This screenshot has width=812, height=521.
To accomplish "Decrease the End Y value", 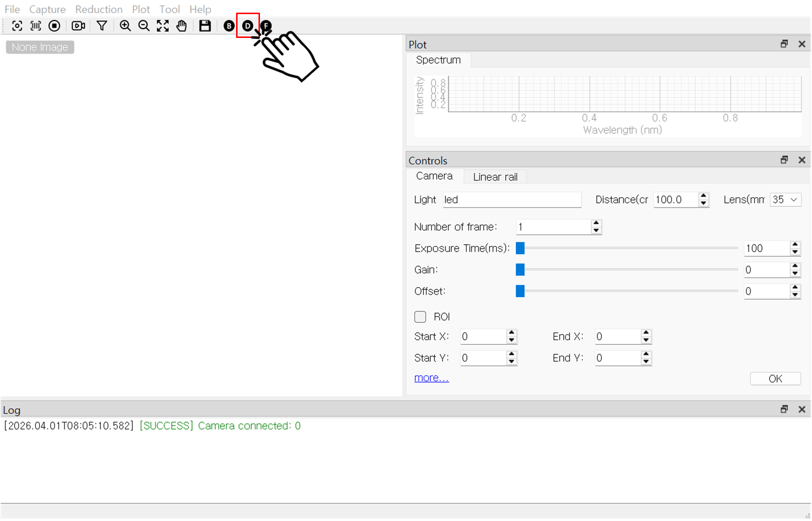I will [x=646, y=361].
